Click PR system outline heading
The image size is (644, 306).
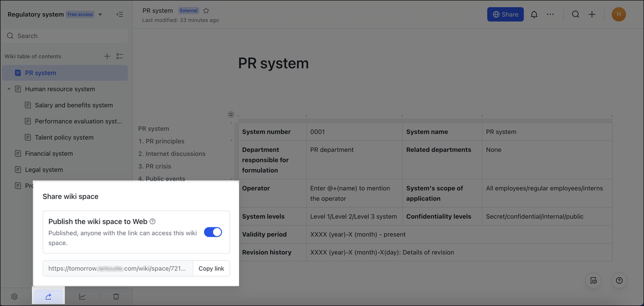154,129
